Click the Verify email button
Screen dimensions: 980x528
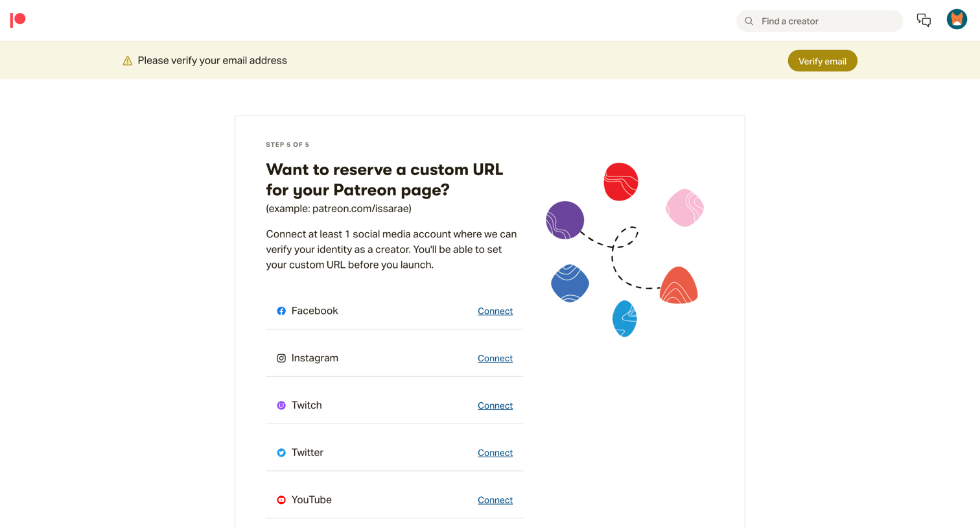[822, 61]
